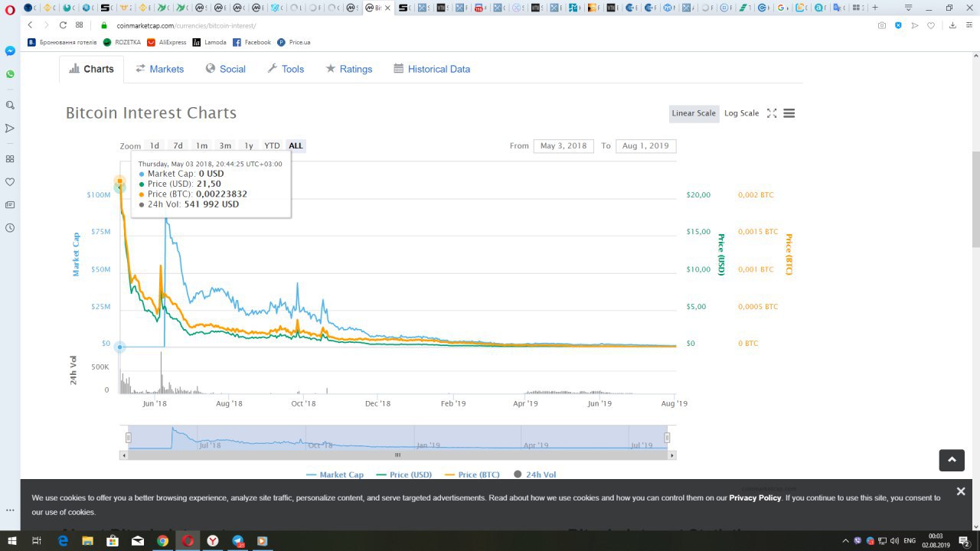Open the Tools tab
The image size is (980, 551).
(286, 69)
